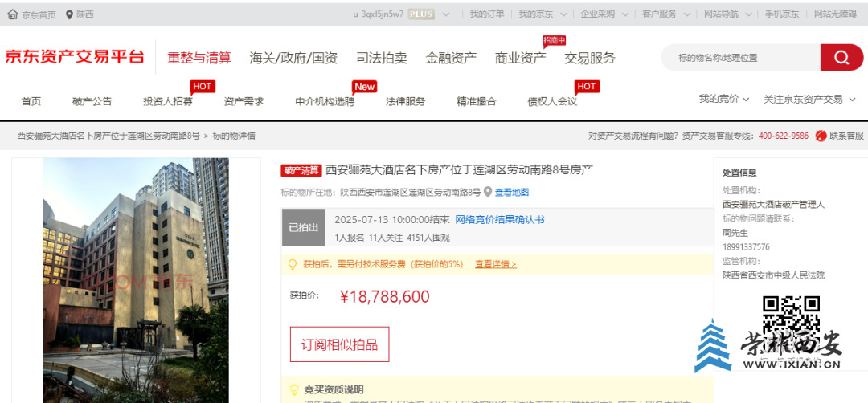
Task: Open the 海关/政府/国资 tab
Action: 293,58
